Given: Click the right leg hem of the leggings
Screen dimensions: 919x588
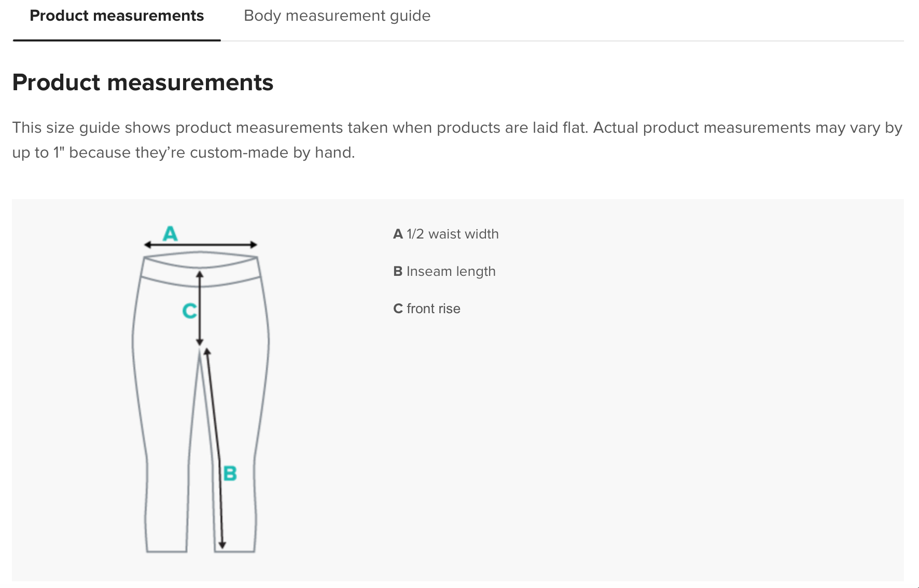Looking at the screenshot, I should [235, 550].
